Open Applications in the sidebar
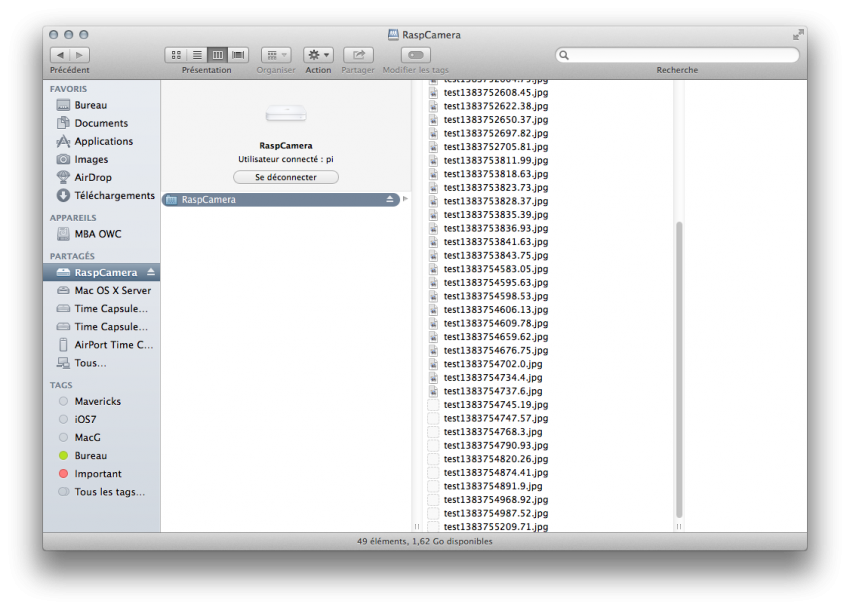 [x=101, y=141]
